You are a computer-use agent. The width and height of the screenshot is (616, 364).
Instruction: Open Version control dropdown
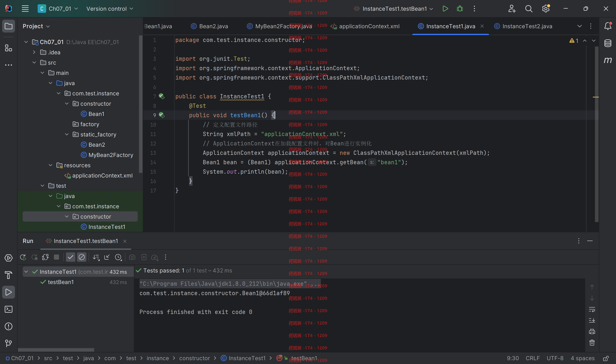110,9
